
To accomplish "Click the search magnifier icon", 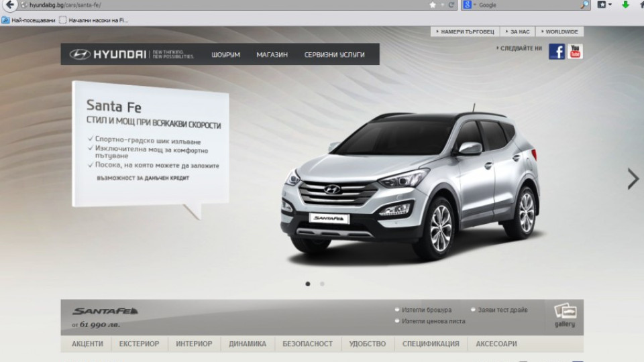I will pyautogui.click(x=584, y=5).
